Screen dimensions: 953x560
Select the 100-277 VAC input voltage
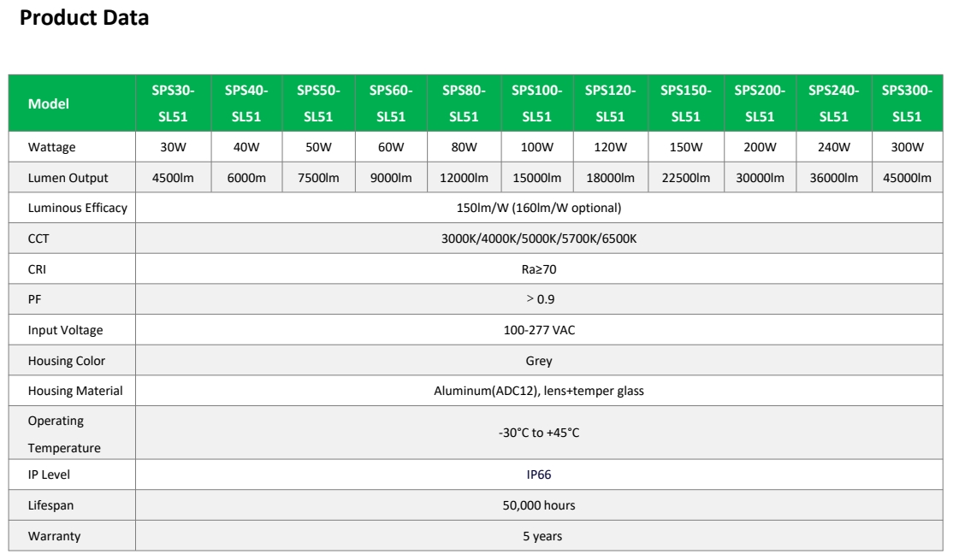point(538,330)
